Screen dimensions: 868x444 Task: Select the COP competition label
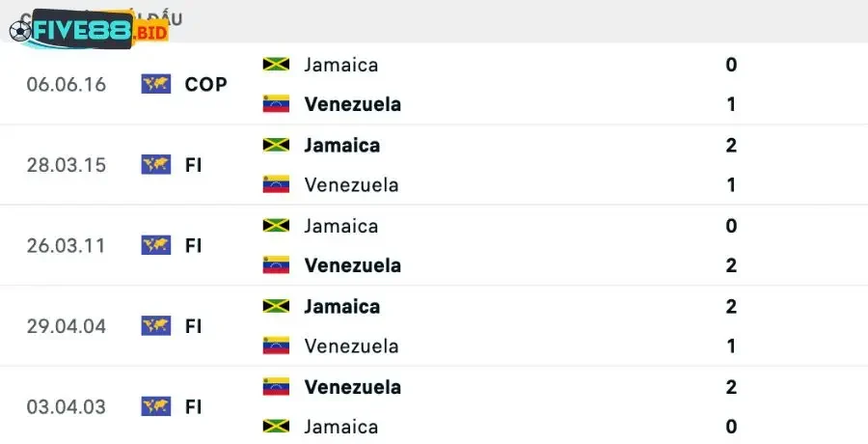coord(205,84)
